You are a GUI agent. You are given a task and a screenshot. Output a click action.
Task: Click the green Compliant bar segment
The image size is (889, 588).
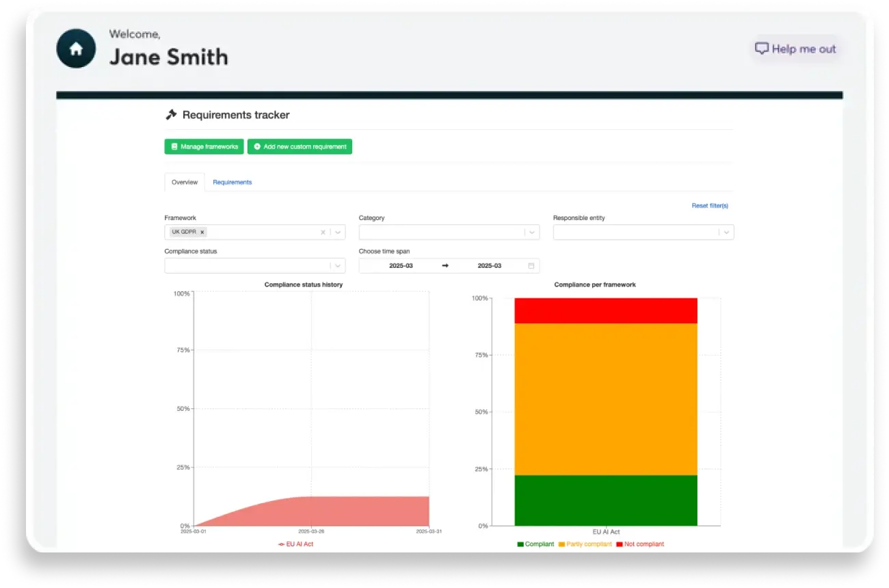tap(606, 500)
